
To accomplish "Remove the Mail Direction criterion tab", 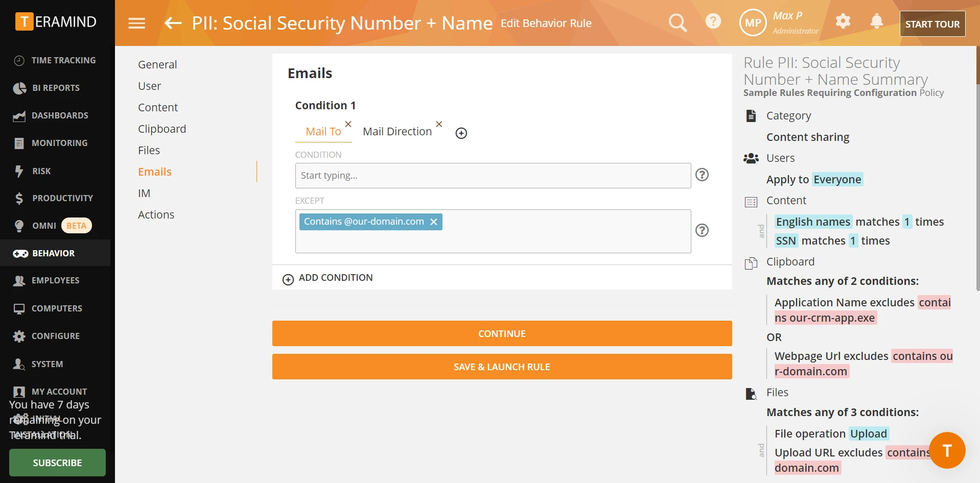I will 439,124.
